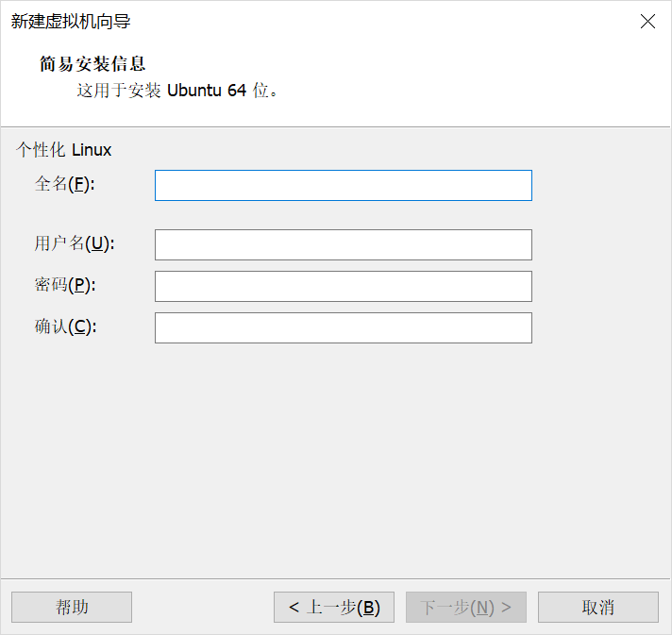Click the divider line below the header banner
The width and height of the screenshot is (672, 635).
[x=336, y=126]
